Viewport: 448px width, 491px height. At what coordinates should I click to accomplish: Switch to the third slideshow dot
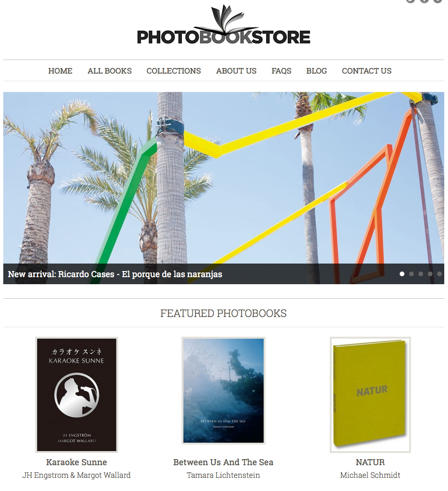coord(421,274)
